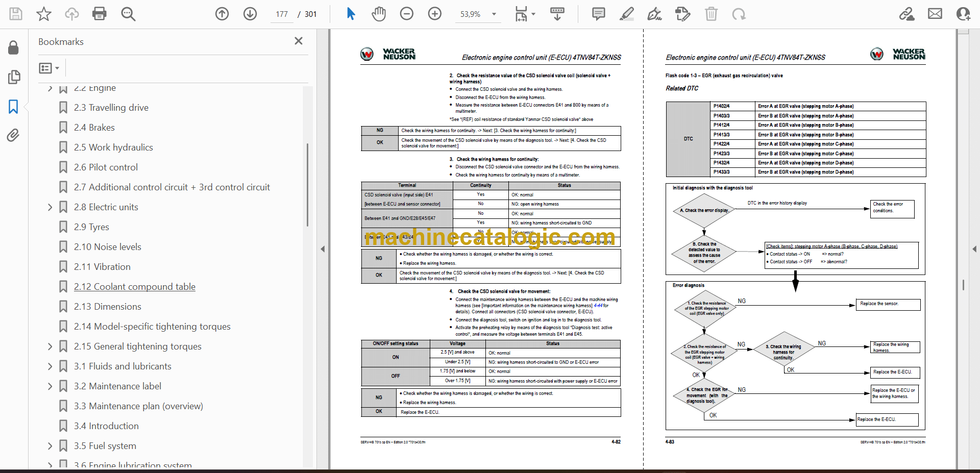Jump to the 2.13 Dimensions bookmark
The image size is (980, 473).
pos(107,307)
